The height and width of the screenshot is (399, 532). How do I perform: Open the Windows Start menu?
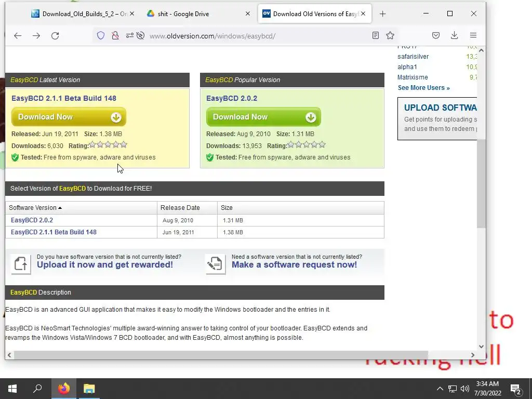click(12, 389)
